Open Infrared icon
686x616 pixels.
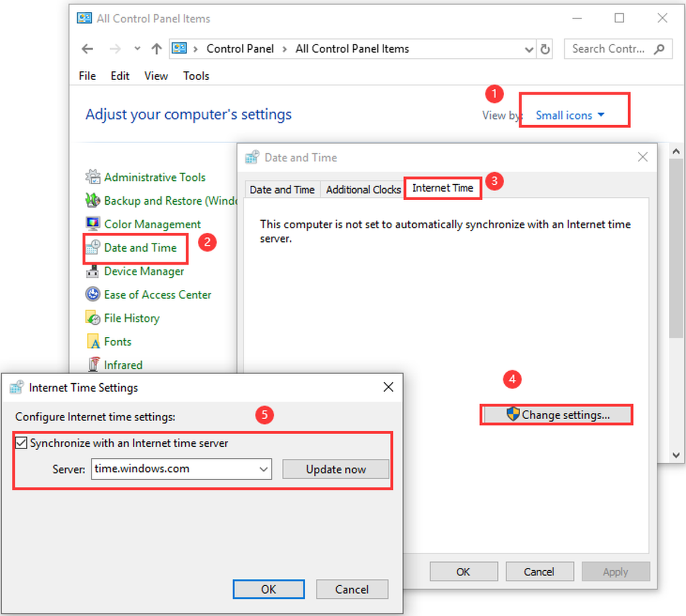(x=93, y=365)
